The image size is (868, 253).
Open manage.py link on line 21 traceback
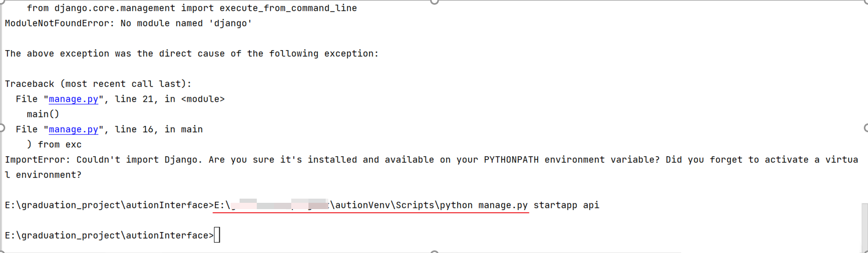pos(73,99)
